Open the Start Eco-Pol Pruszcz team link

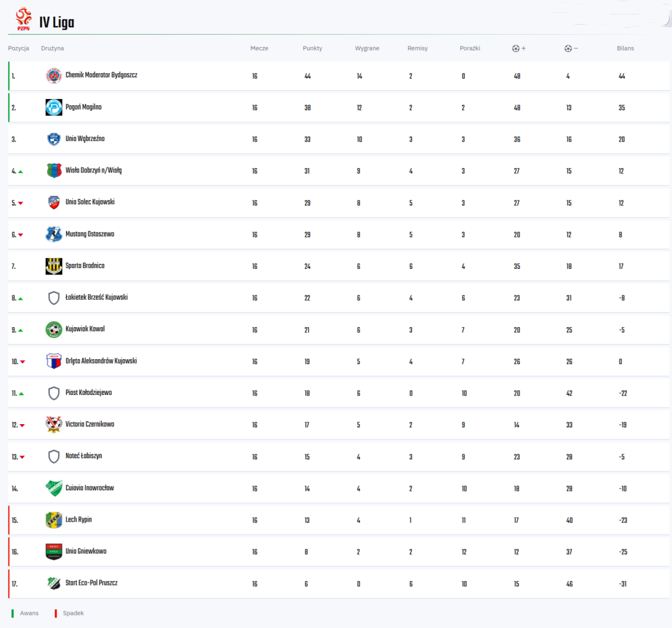(x=91, y=583)
